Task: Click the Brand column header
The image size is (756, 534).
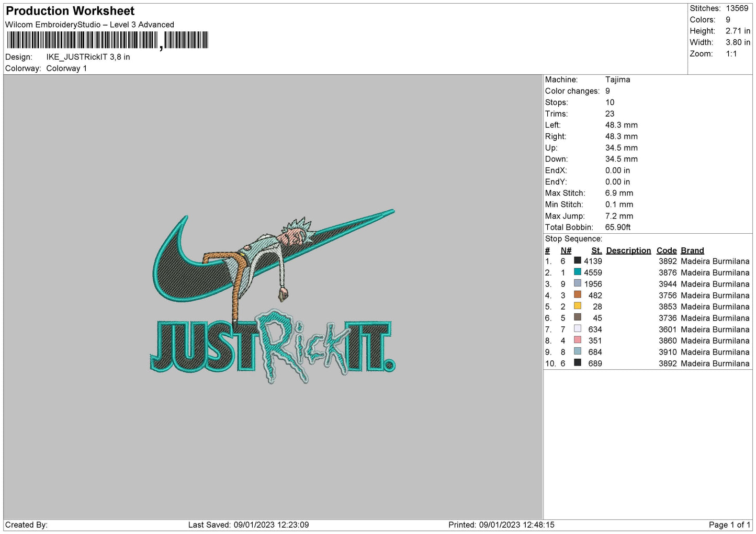Action: 692,251
